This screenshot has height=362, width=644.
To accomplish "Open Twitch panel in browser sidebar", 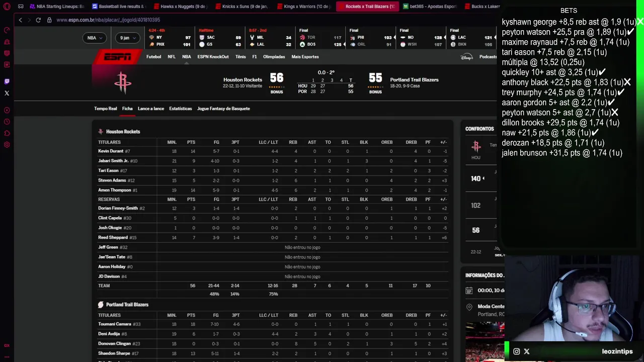I will click(x=7, y=81).
